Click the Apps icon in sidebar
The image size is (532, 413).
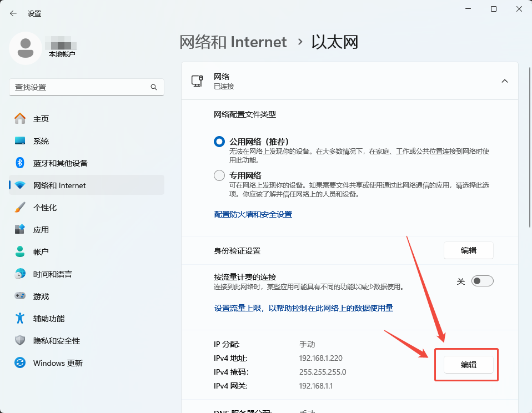[20, 229]
